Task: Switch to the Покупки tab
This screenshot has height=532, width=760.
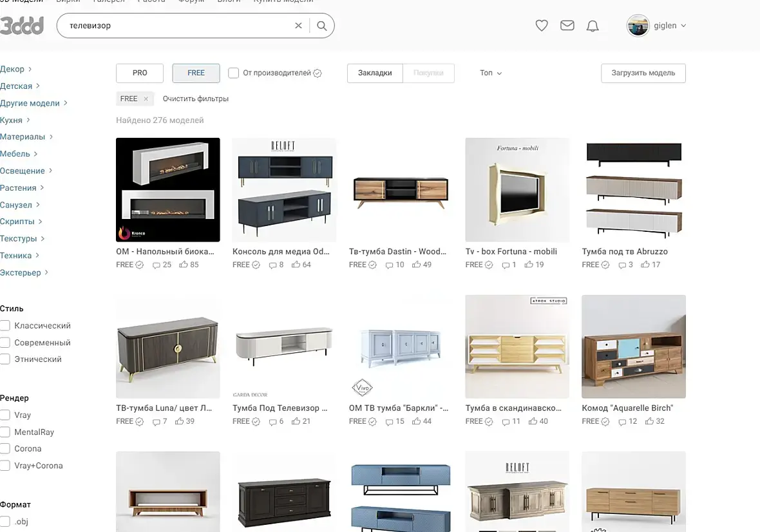Action: tap(428, 73)
